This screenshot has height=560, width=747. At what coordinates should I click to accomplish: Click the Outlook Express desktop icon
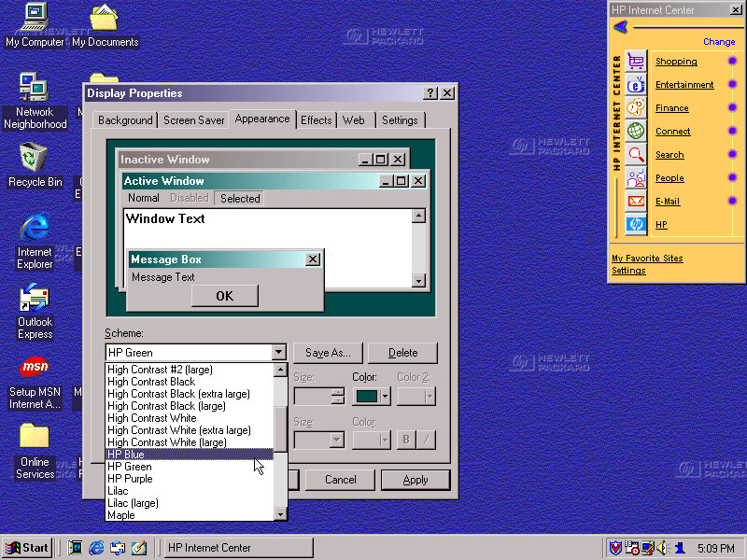[35, 301]
